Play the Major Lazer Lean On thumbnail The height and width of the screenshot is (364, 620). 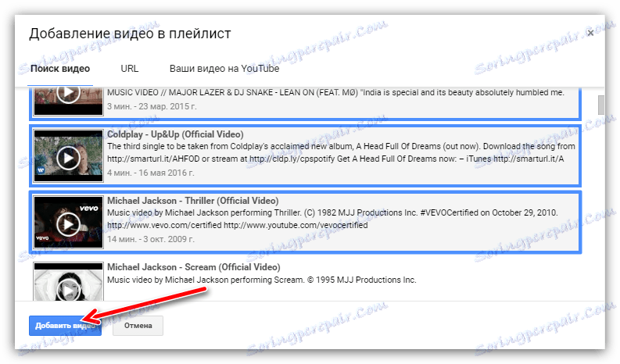coord(68,101)
